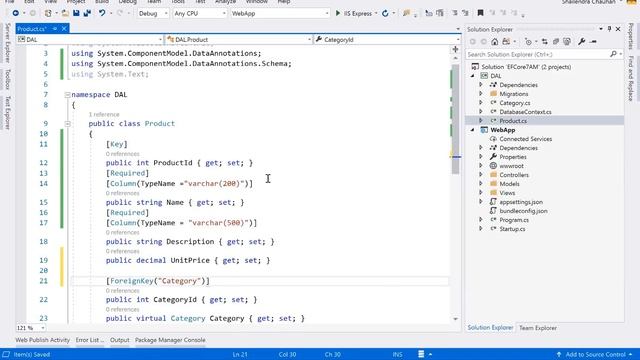Click the Navigate Backward toolbar icon
The width and height of the screenshot is (640, 360).
click(16, 13)
